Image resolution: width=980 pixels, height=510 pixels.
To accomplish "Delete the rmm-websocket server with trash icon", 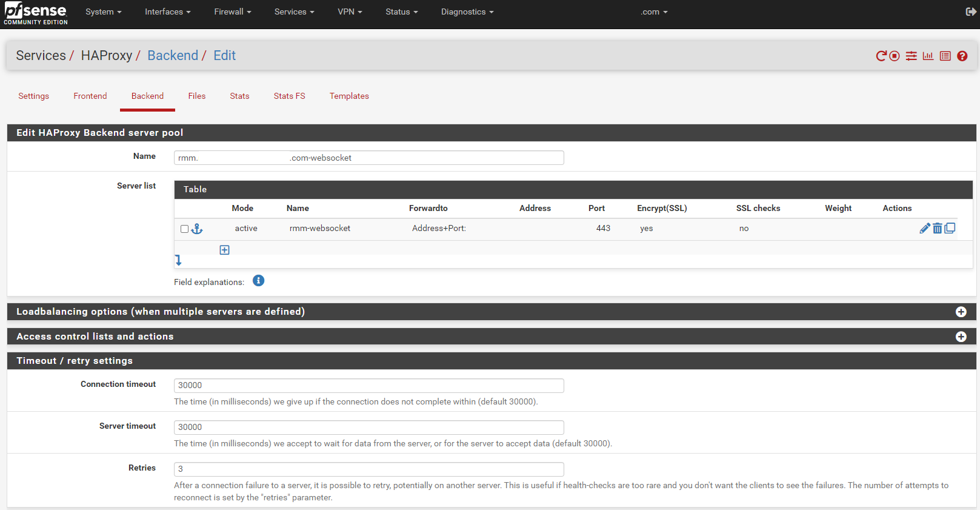I will point(938,228).
